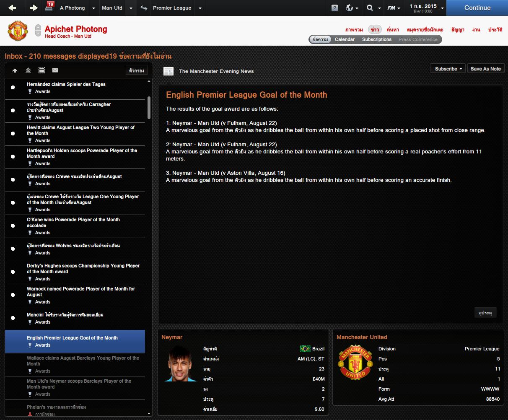Open the help question mark icon
The image size is (508, 420).
click(334, 8)
